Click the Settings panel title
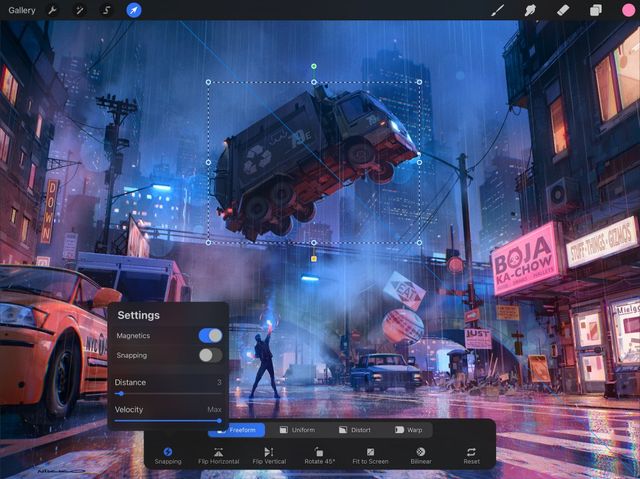This screenshot has height=479, width=640. [138, 315]
